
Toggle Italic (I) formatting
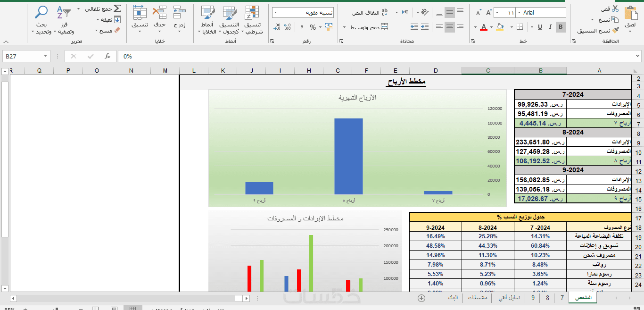tap(550, 27)
